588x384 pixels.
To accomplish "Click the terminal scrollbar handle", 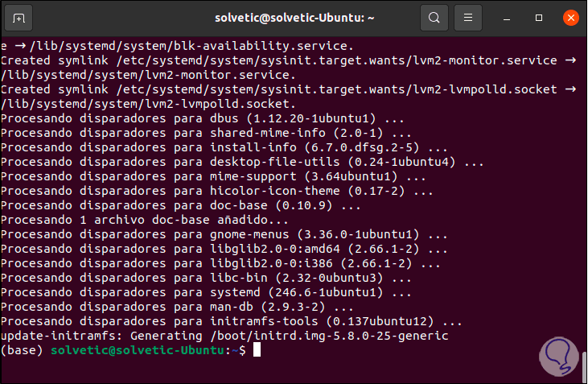I will click(x=584, y=366).
